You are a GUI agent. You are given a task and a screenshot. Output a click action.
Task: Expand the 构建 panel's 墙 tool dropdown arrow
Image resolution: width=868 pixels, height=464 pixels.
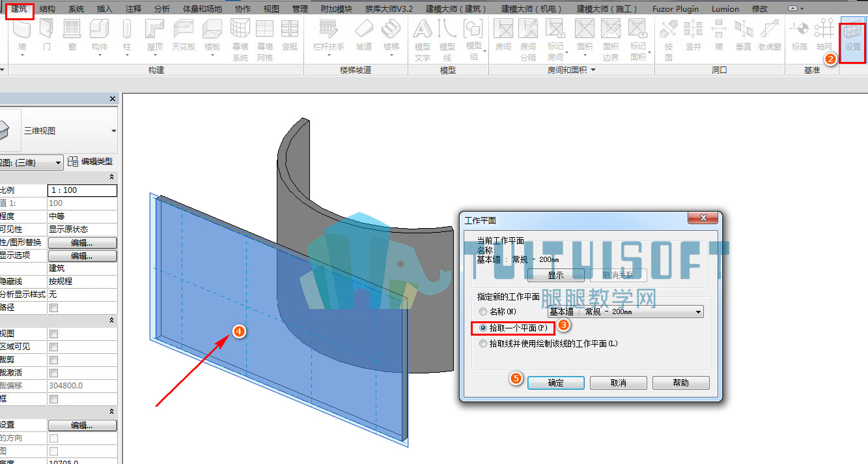[x=23, y=56]
